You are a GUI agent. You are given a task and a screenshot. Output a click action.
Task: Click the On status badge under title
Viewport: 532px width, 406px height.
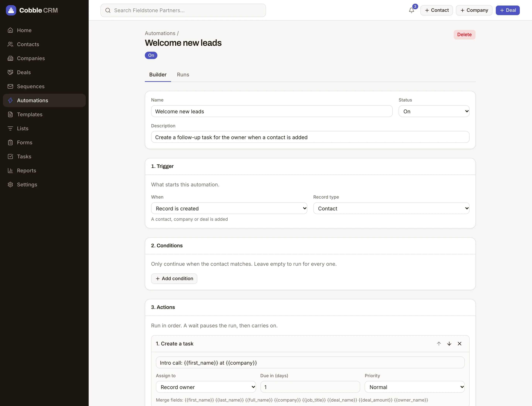point(151,55)
